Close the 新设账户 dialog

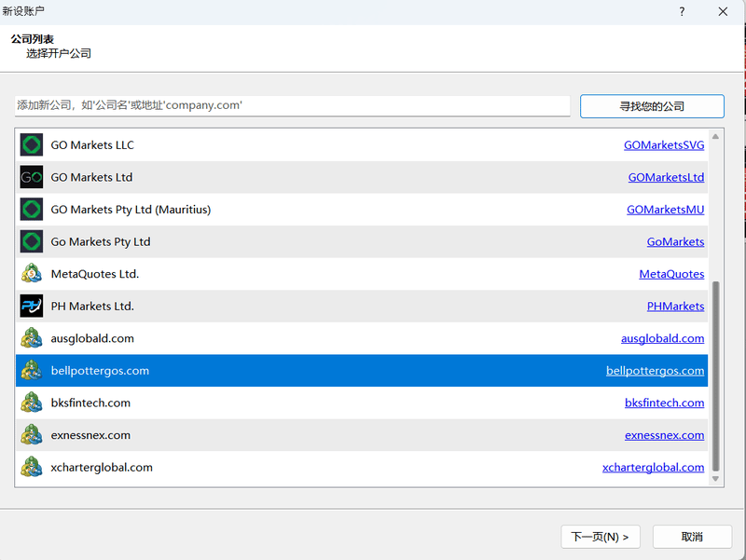tap(723, 12)
